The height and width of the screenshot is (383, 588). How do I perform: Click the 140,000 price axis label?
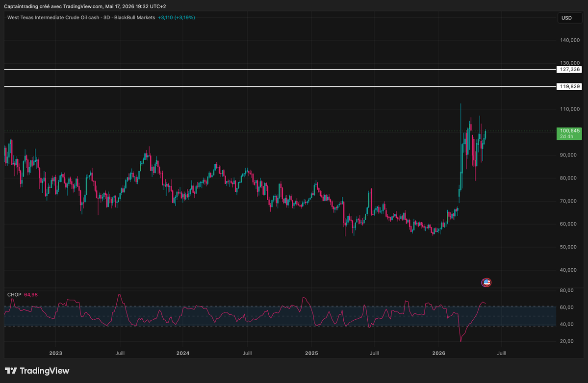pyautogui.click(x=570, y=40)
